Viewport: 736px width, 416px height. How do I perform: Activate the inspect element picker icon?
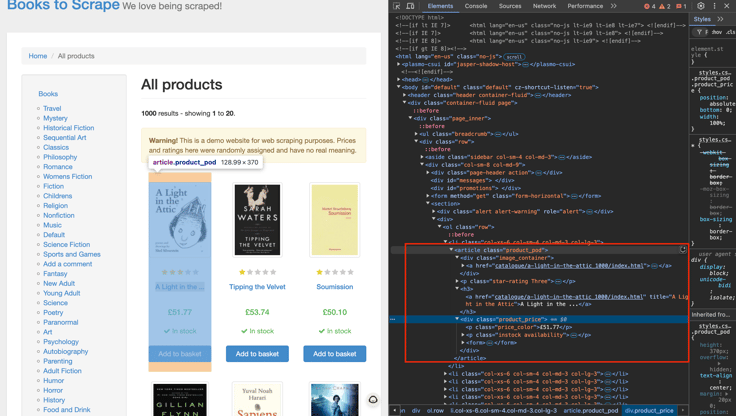pos(397,6)
